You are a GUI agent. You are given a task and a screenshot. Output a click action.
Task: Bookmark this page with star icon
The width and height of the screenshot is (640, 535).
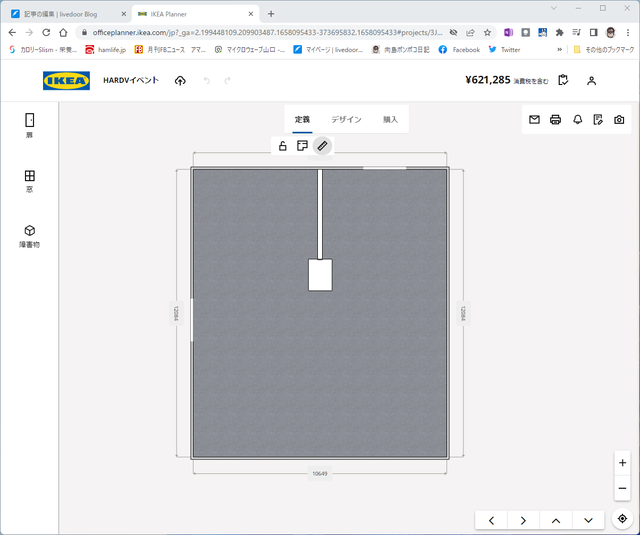click(x=487, y=33)
